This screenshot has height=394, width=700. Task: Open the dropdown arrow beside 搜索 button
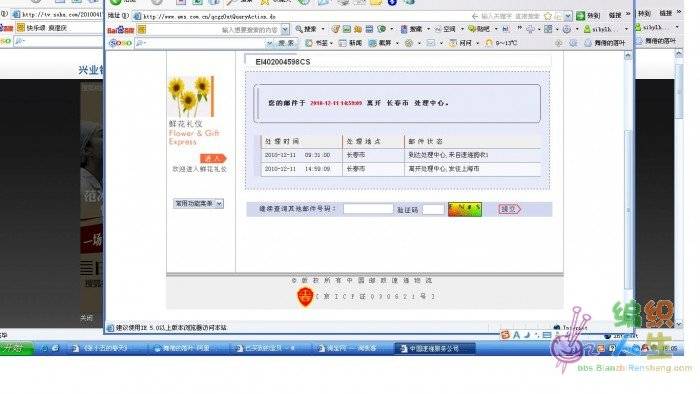pyautogui.click(x=323, y=29)
